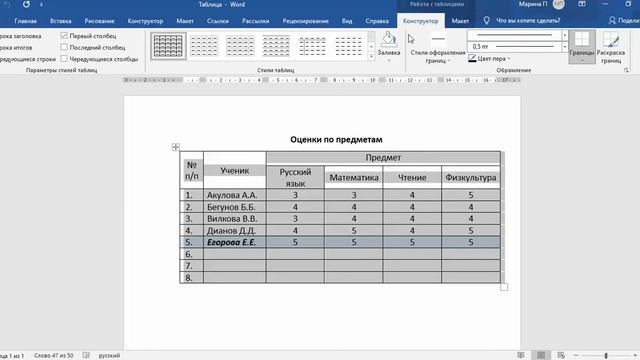Select the sixth table style thumbnail

349,46
